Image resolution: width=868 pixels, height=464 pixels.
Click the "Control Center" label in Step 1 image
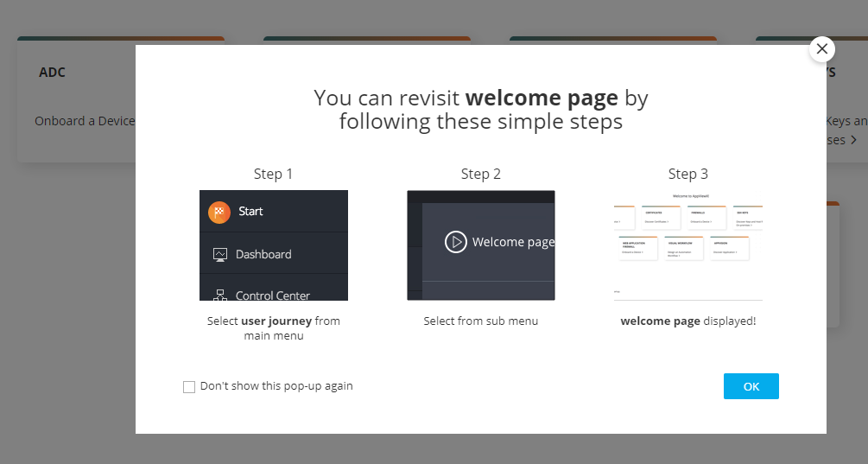coord(272,296)
